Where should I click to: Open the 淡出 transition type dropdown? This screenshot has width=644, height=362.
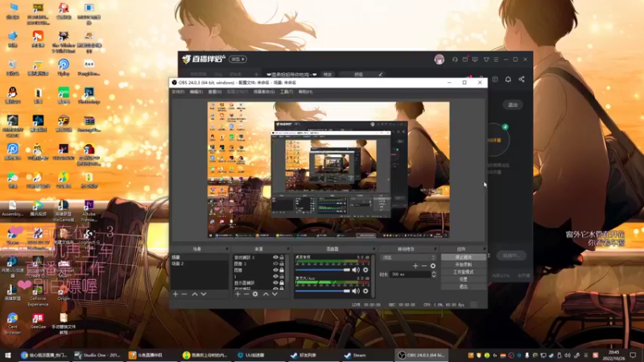408,257
